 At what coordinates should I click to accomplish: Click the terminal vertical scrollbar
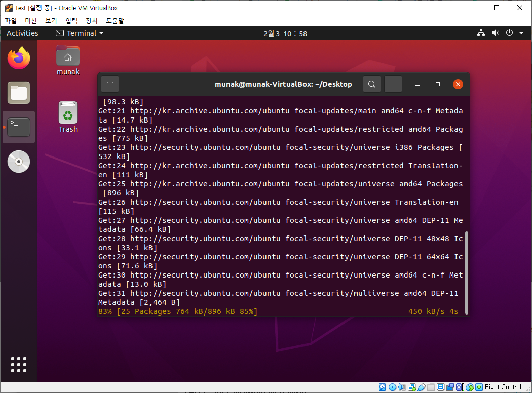click(467, 273)
